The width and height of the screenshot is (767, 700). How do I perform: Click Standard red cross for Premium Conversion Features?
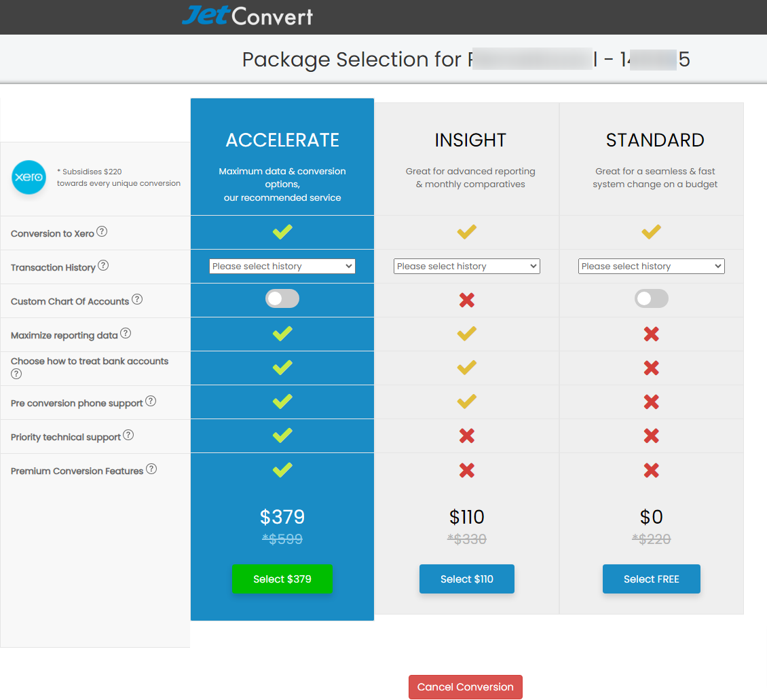pyautogui.click(x=651, y=470)
